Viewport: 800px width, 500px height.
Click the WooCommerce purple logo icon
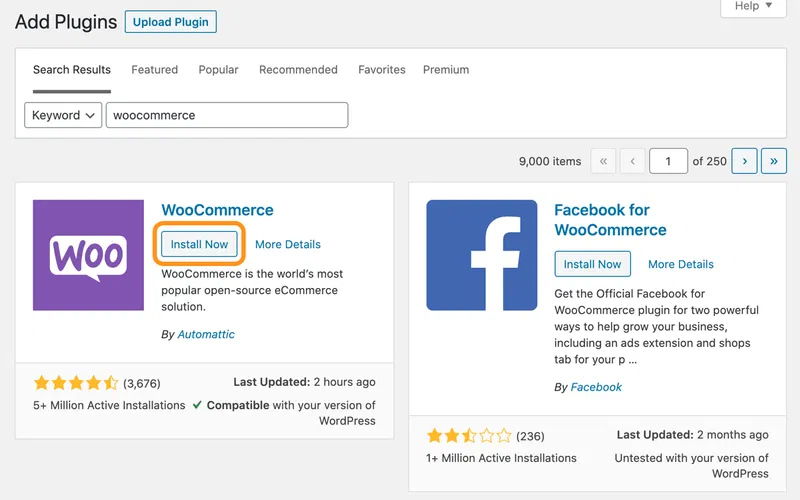[x=88, y=255]
